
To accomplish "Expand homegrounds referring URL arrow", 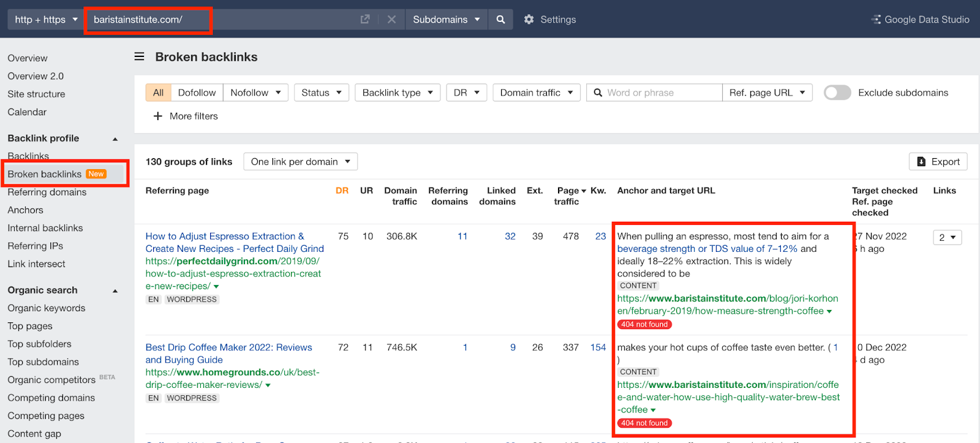I will [x=268, y=385].
